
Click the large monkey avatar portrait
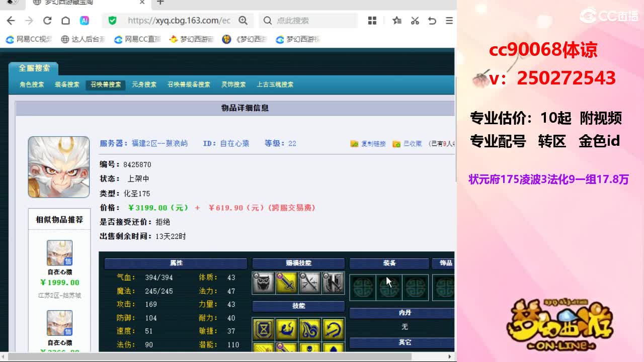[x=59, y=167]
